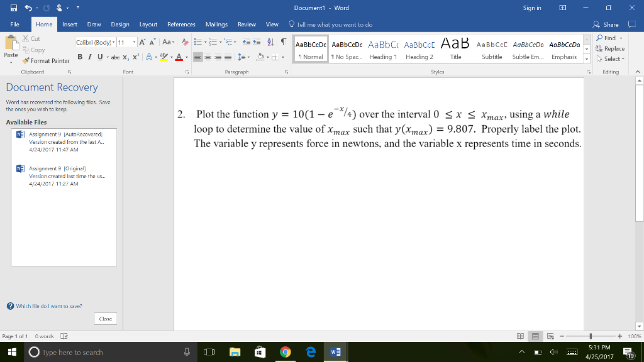This screenshot has height=362, width=644.
Task: Click the superscript icon
Action: coord(135,55)
